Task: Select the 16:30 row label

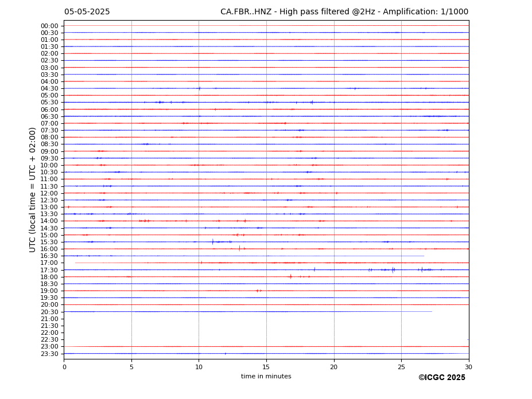Action: point(49,256)
